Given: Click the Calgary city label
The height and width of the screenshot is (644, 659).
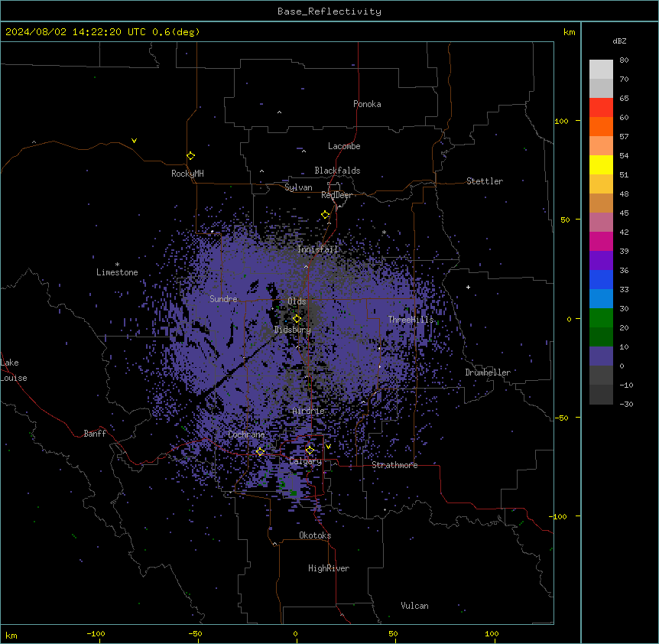Looking at the screenshot, I should tap(306, 461).
